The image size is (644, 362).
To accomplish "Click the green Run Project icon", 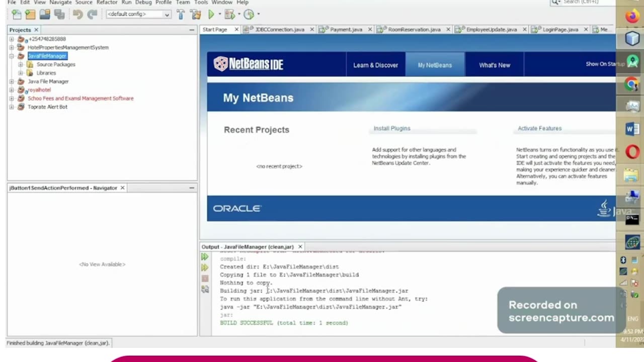I will coord(211,15).
